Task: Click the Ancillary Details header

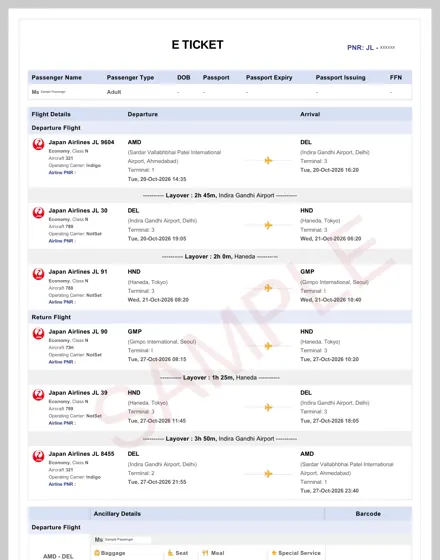Action: [x=117, y=514]
